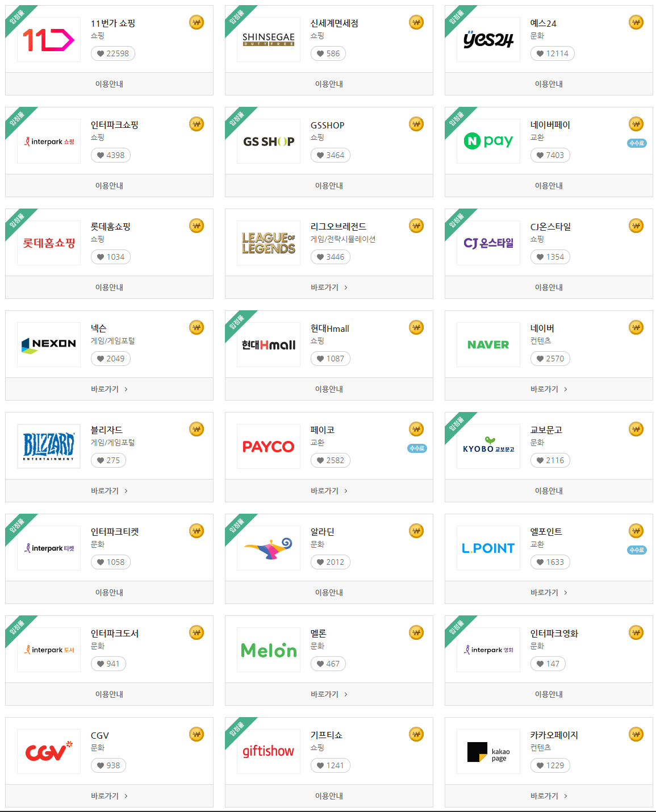Like 11번가 쇼핑 via the 22598 heart button
Viewport: 656px width, 812px height.
click(113, 53)
